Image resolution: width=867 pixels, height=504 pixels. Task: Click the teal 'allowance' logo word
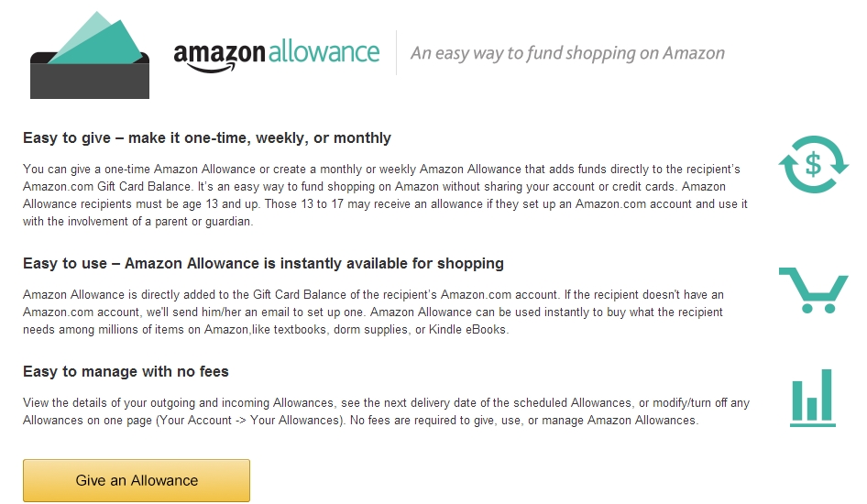point(324,50)
